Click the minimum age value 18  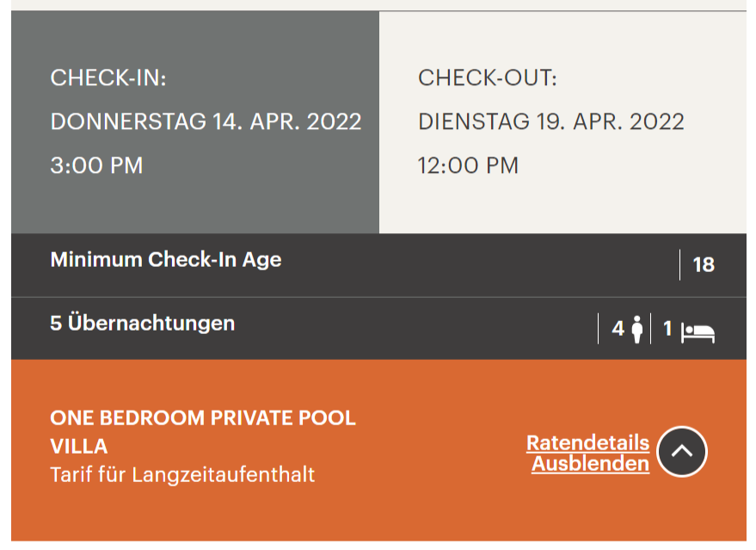[704, 265]
